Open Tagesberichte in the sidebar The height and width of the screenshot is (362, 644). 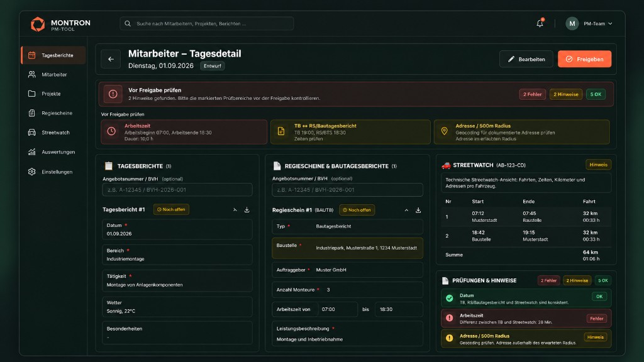(53, 55)
